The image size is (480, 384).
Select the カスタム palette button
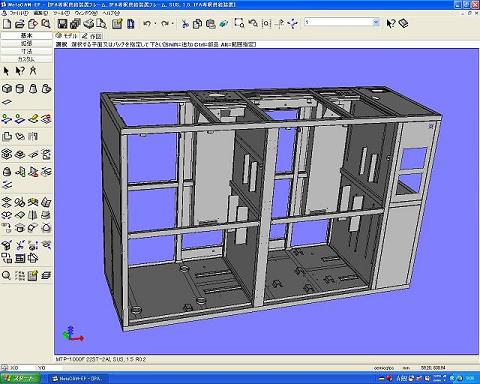[26, 59]
